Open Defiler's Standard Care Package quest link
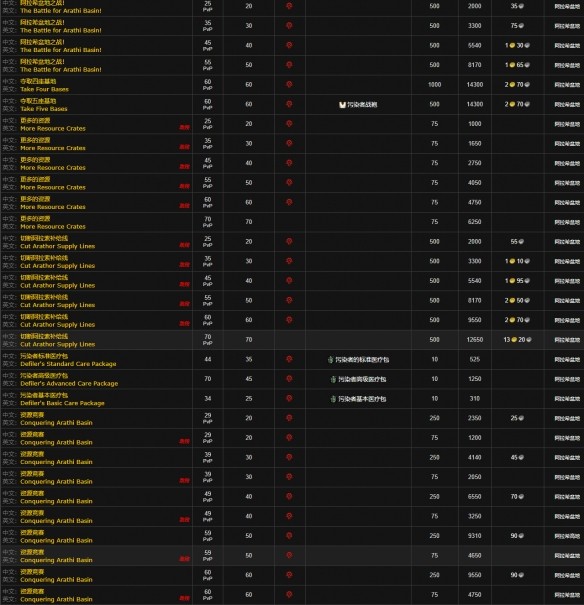 (x=68, y=364)
